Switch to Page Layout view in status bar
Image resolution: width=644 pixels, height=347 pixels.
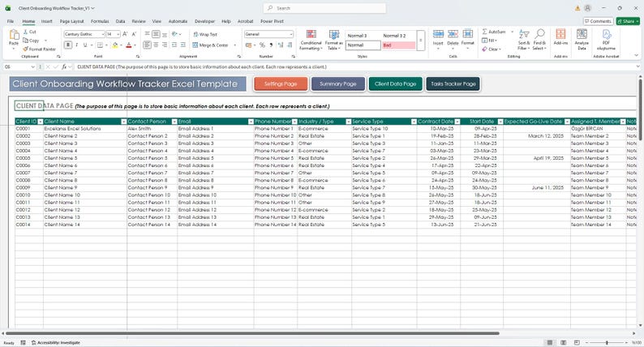564,342
